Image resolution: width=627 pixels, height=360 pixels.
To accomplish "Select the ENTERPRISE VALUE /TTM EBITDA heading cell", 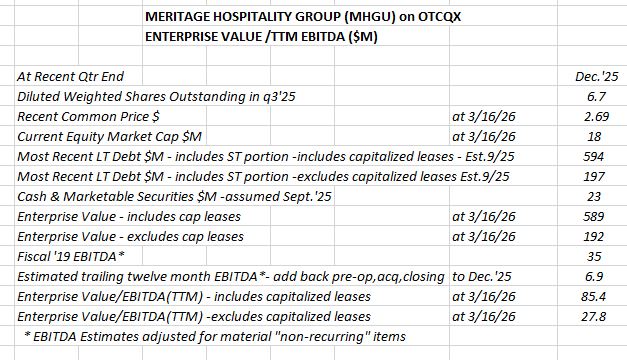I will [x=261, y=36].
